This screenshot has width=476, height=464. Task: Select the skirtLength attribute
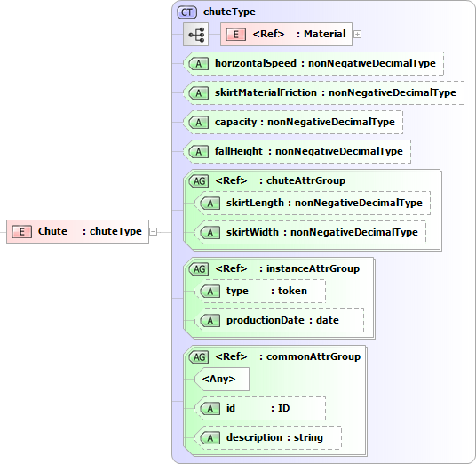313,203
